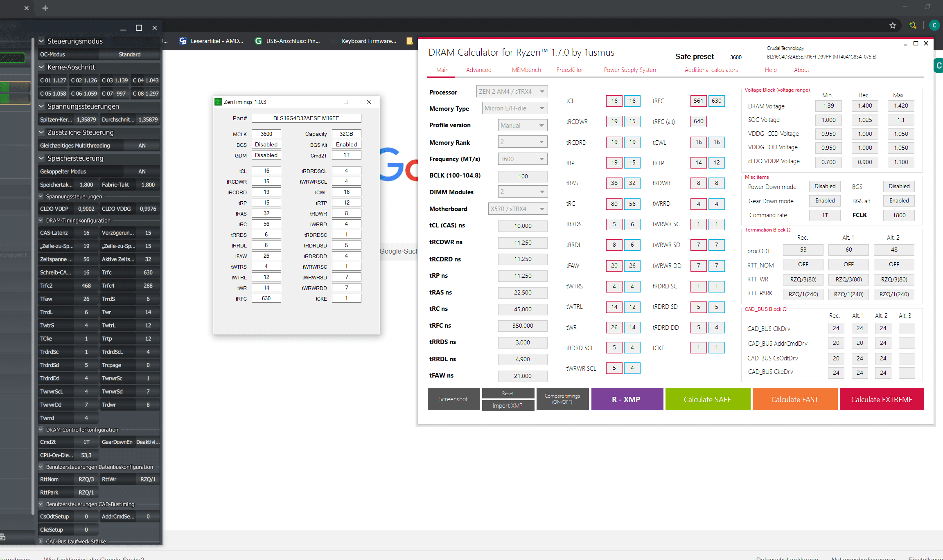This screenshot has width=943, height=560.
Task: Click the browser bookmark star icon
Action: [x=893, y=25]
